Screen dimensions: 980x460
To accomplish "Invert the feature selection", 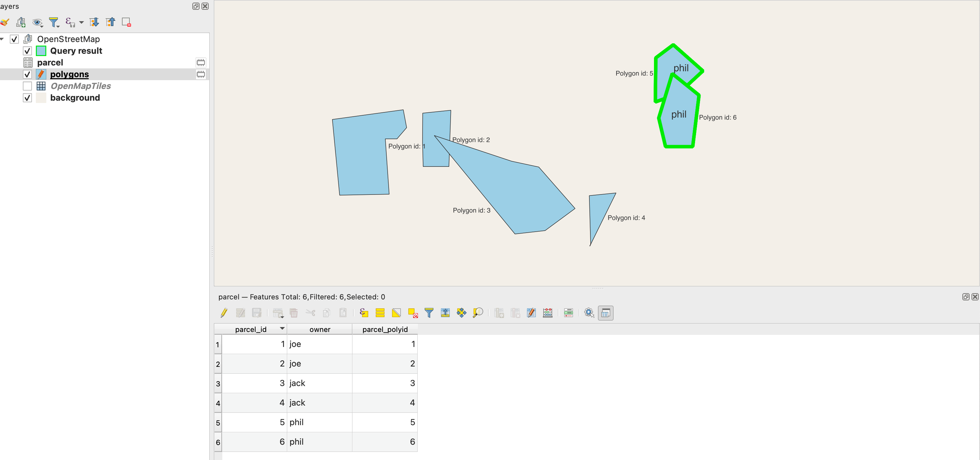I will pyautogui.click(x=396, y=313).
